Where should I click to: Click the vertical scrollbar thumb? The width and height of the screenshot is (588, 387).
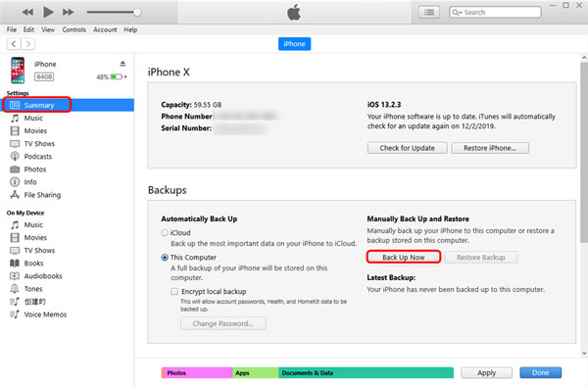[x=584, y=152]
